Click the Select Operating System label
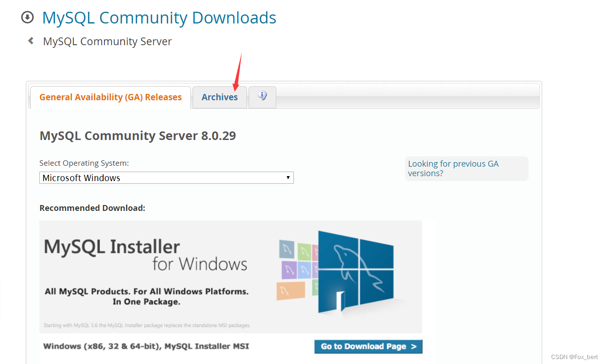Screen dimensions: 605x364 pos(84,163)
